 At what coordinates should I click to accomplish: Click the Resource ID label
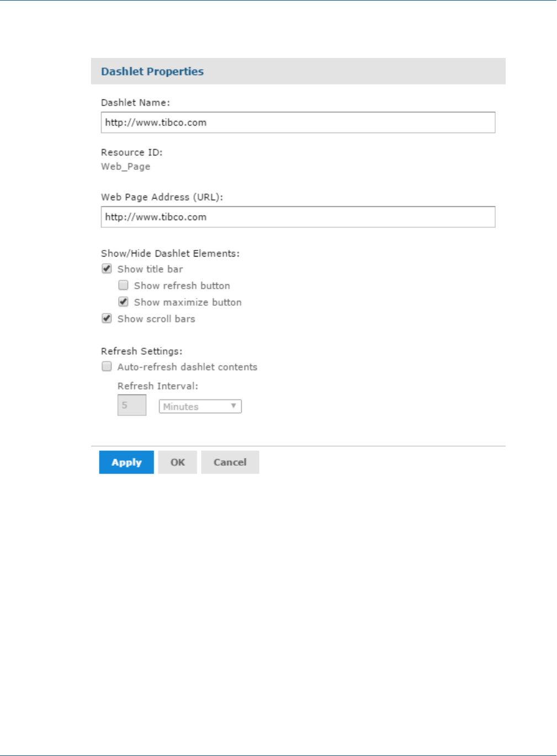(x=131, y=152)
